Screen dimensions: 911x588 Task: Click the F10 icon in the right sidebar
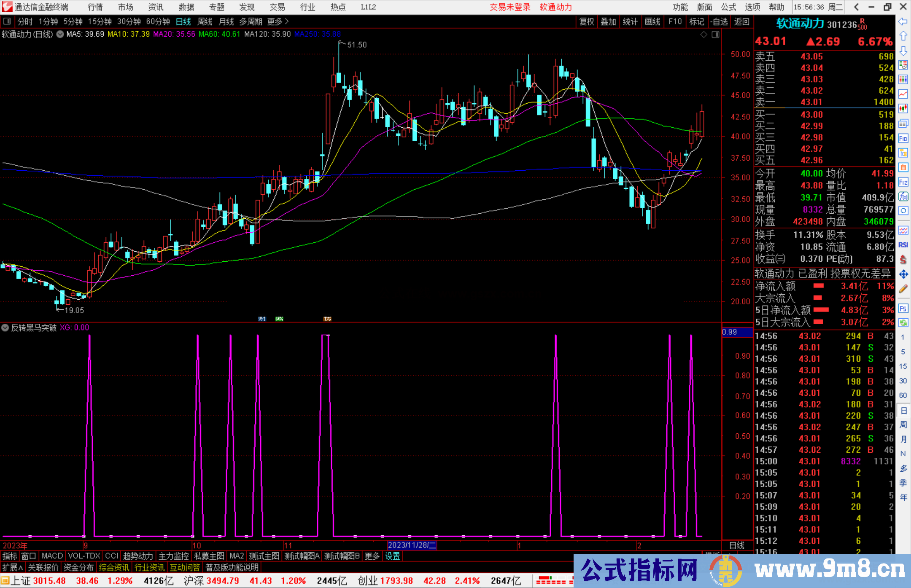point(903,139)
